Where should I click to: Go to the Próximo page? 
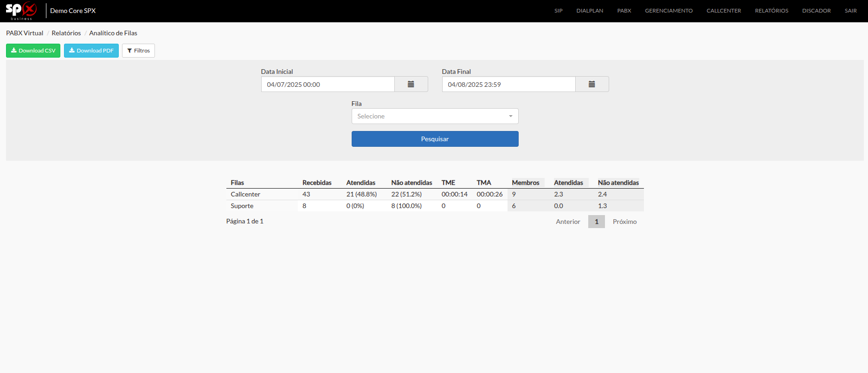[x=624, y=222]
